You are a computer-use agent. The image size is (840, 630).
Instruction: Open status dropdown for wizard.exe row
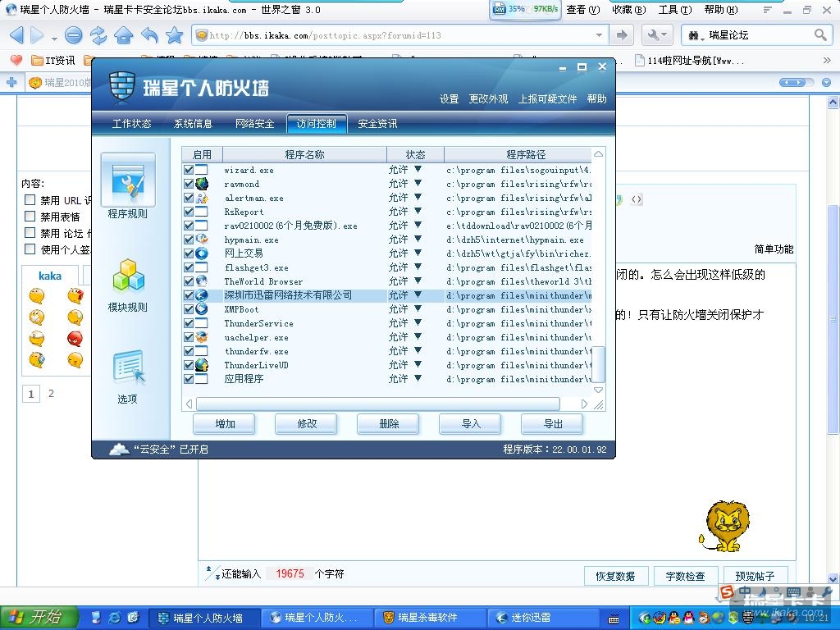[x=418, y=169]
